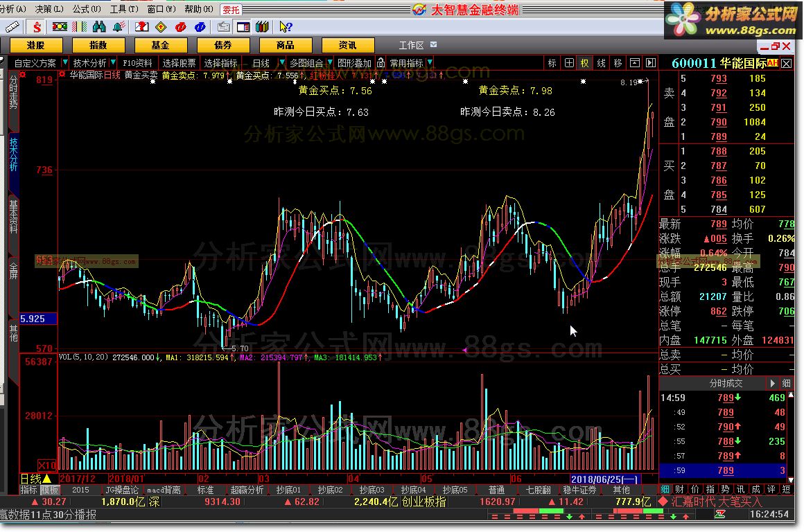Open the 公式(U) menu
Screen dimensions: 804x532
point(87,9)
